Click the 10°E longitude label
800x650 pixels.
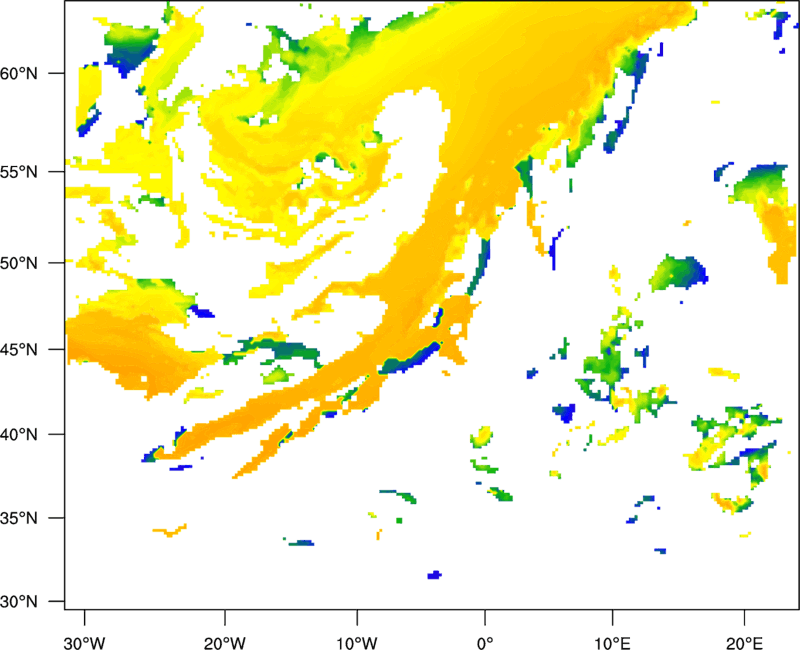[612, 643]
